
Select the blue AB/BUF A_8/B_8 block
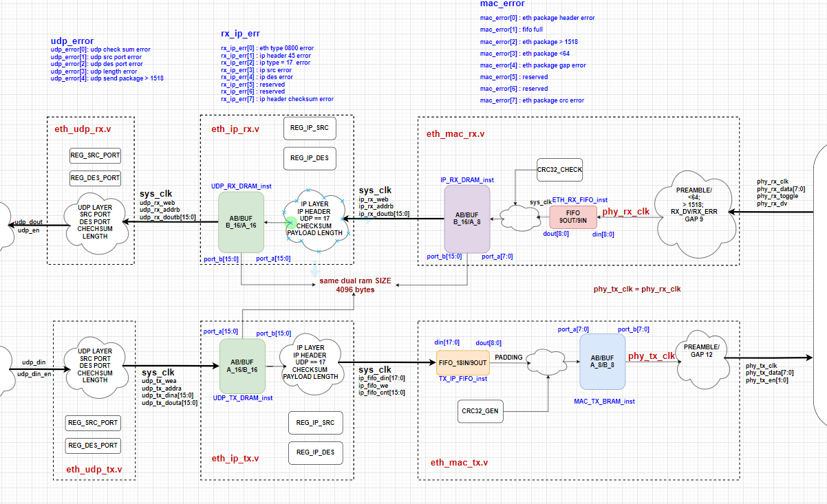click(x=602, y=362)
